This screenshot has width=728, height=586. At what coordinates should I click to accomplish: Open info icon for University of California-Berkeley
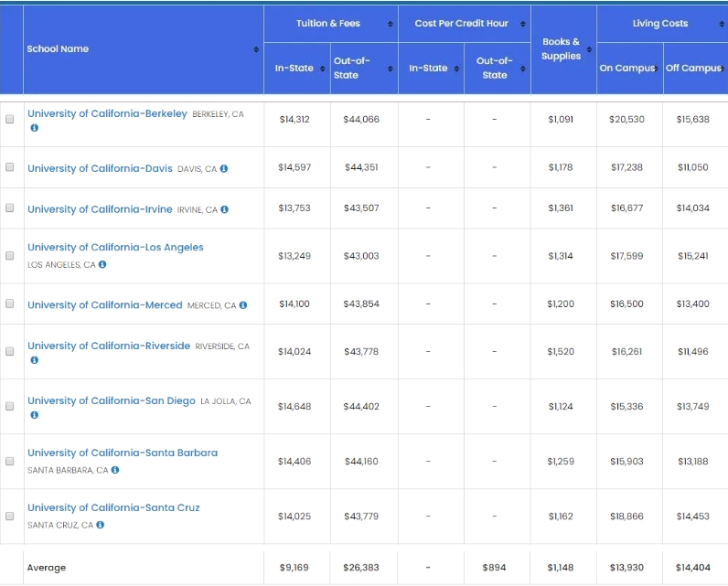point(35,128)
